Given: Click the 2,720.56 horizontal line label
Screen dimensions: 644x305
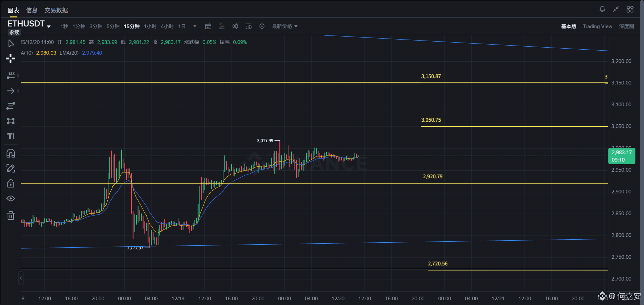Looking at the screenshot, I should [x=438, y=264].
